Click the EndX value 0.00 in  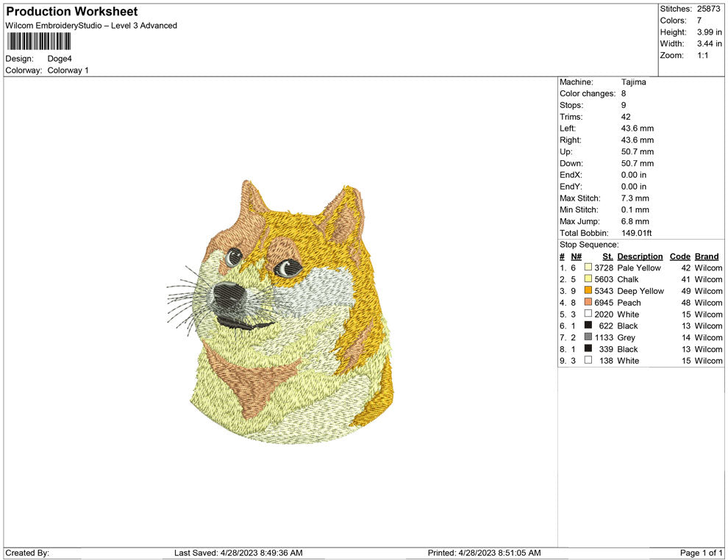(633, 175)
